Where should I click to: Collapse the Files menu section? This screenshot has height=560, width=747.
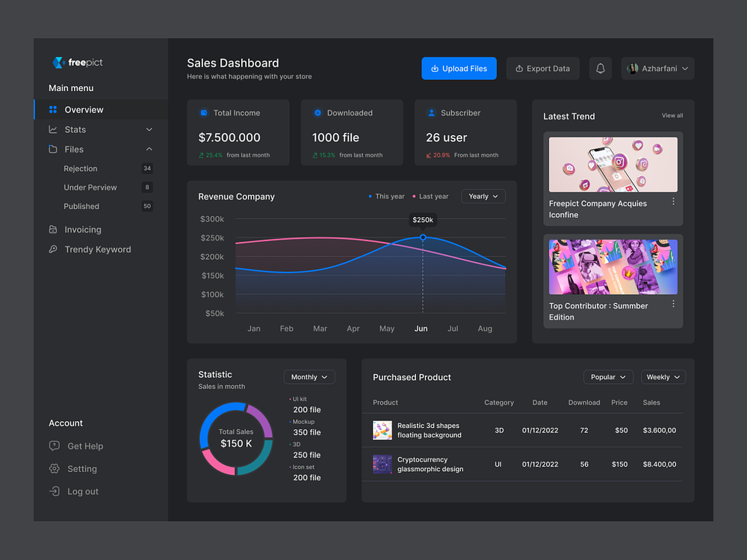click(x=149, y=149)
